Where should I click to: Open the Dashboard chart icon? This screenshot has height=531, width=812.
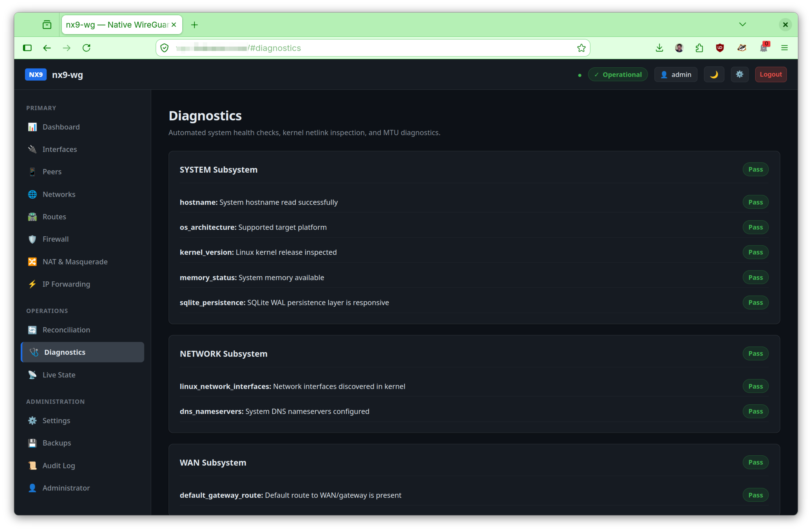pos(32,127)
